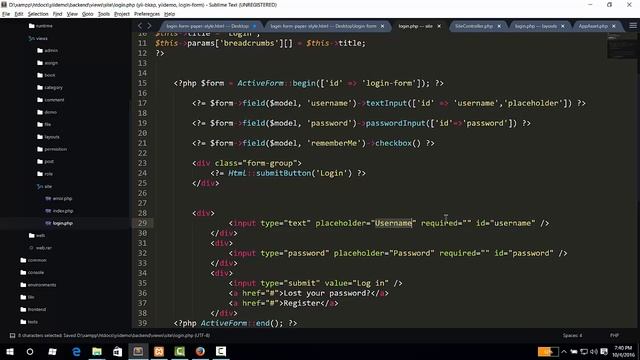Open Firefox from taskbar
The height and width of the screenshot is (360, 640).
(x=200, y=351)
